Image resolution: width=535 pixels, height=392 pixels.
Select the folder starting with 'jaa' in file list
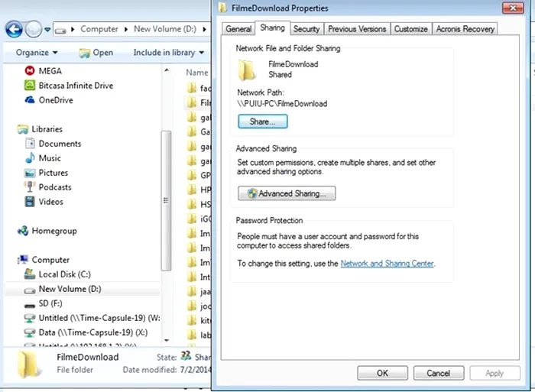199,291
